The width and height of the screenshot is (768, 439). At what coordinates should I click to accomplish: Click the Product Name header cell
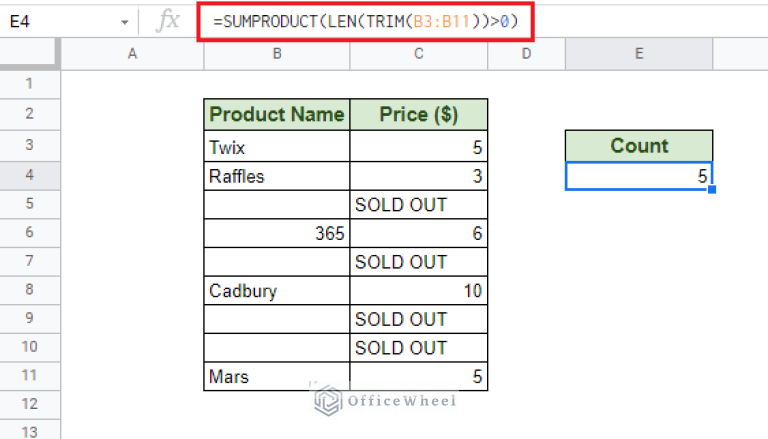[277, 115]
